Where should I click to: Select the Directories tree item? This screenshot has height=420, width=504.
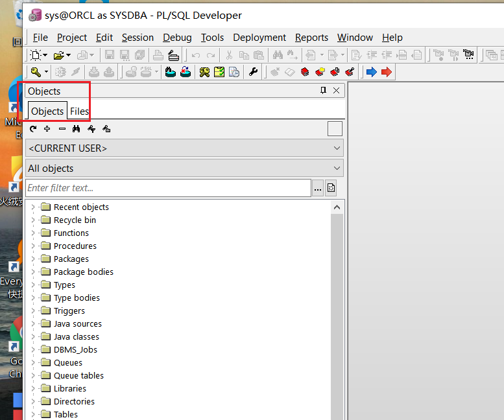click(x=74, y=401)
